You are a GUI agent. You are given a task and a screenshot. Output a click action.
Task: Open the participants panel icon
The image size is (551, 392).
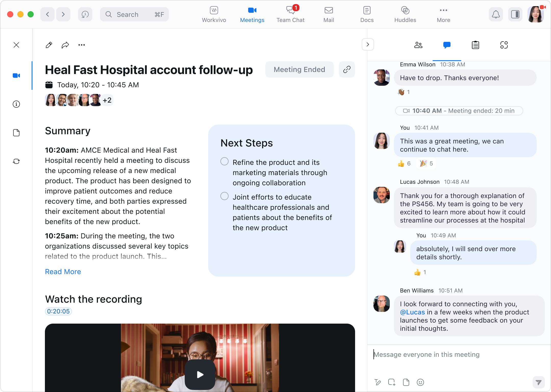point(418,45)
